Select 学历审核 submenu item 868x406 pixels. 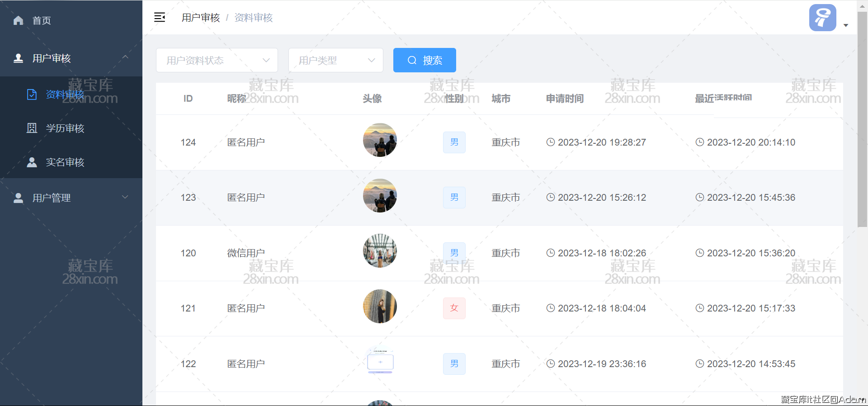[71, 128]
